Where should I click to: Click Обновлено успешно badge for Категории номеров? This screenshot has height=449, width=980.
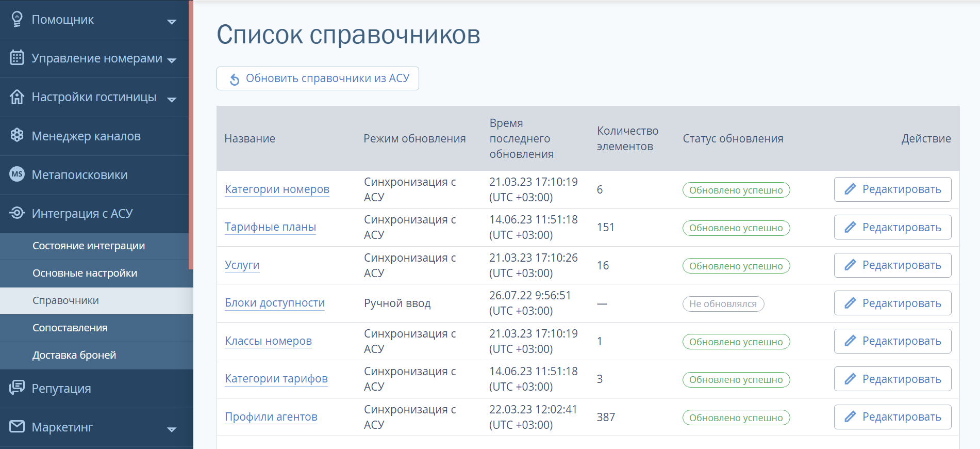(x=736, y=190)
